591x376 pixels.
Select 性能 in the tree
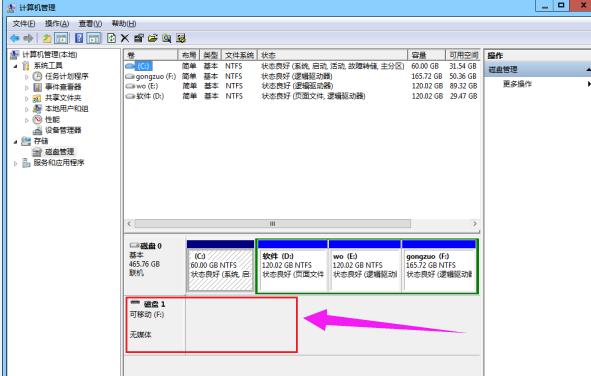tap(52, 119)
